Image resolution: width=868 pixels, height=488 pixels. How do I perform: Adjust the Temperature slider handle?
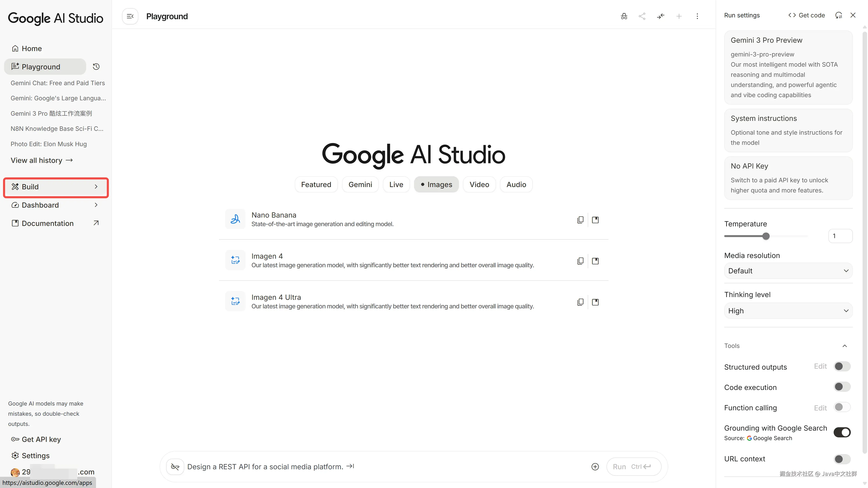766,236
